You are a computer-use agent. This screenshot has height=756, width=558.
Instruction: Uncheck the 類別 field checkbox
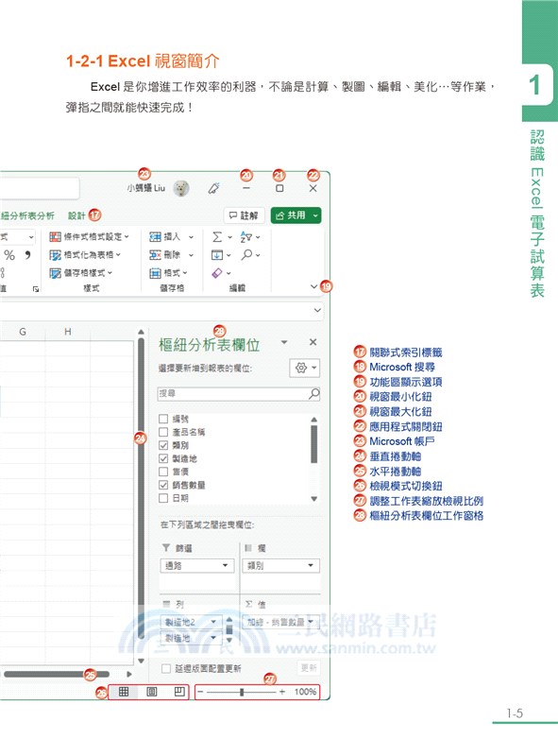pos(163,445)
